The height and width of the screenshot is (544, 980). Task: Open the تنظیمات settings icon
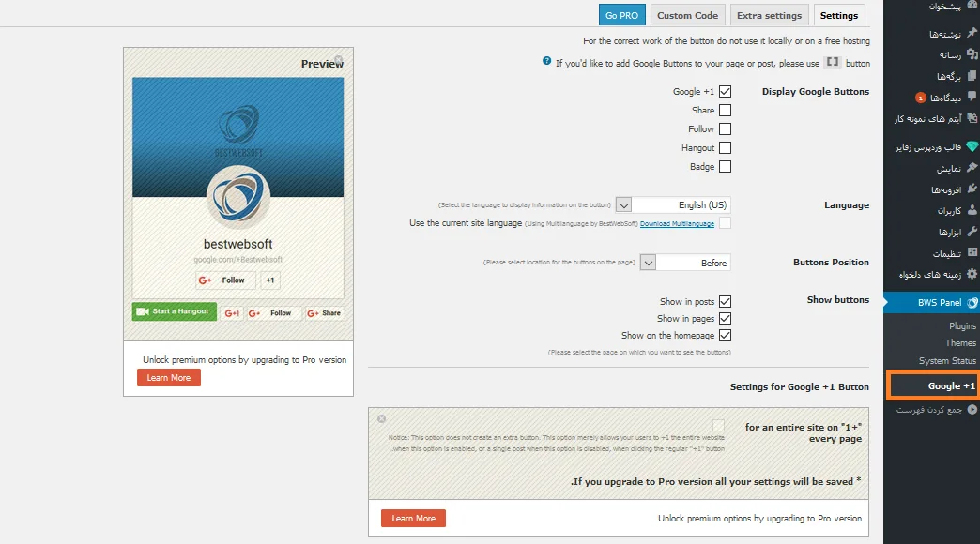pos(972,252)
